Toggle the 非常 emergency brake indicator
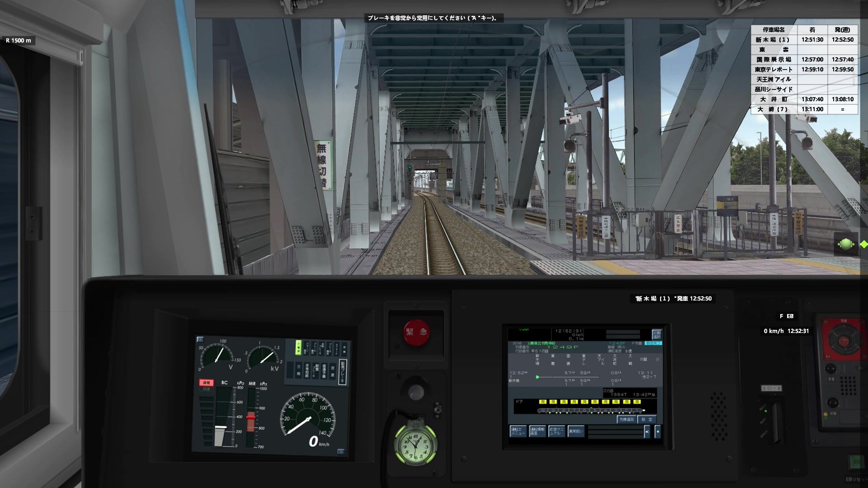 [206, 383]
